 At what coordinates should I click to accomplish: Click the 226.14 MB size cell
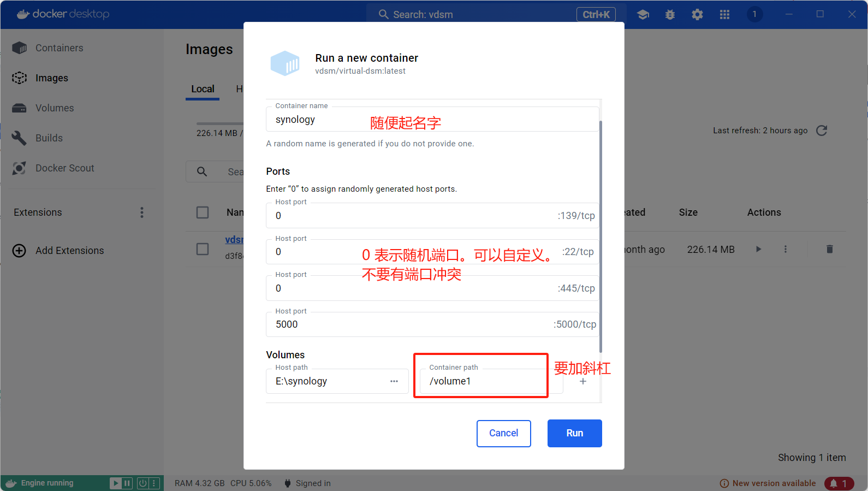(711, 249)
